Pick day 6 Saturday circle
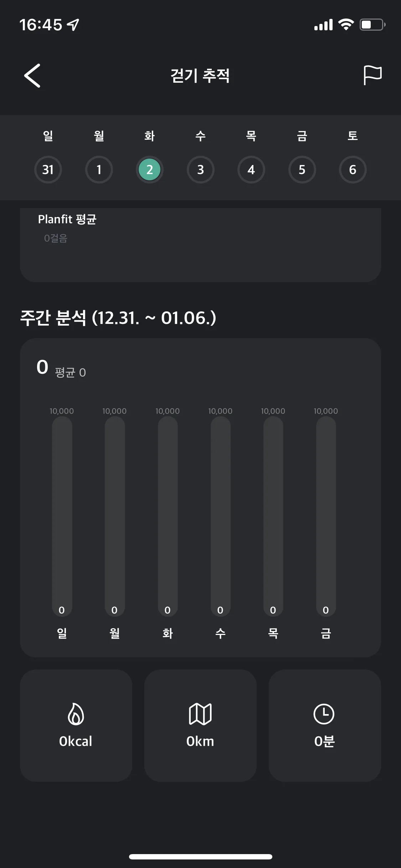This screenshot has width=401, height=868. (x=353, y=170)
